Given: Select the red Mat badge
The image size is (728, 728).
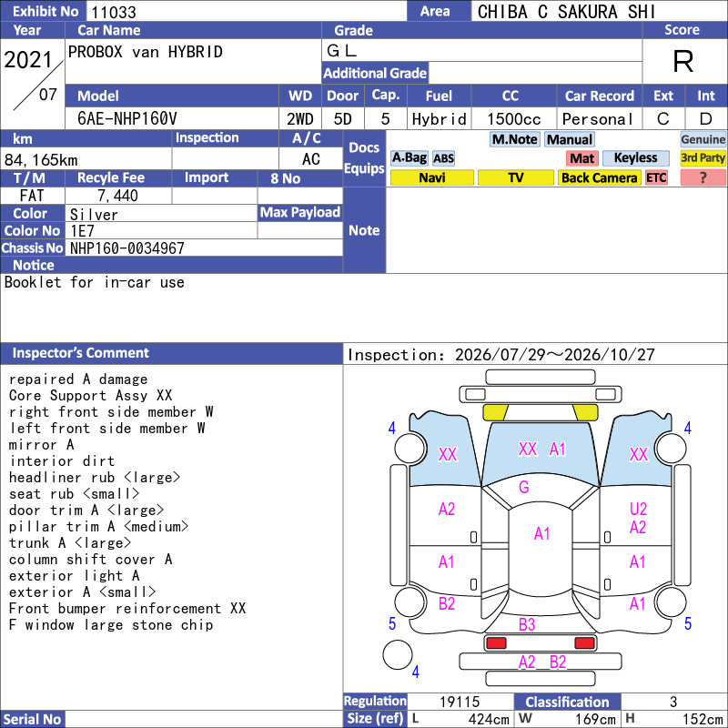Looking at the screenshot, I should pyautogui.click(x=582, y=158).
